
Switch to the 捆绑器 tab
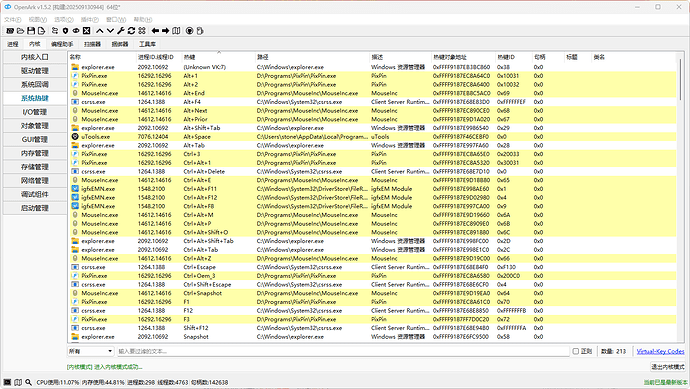point(120,44)
